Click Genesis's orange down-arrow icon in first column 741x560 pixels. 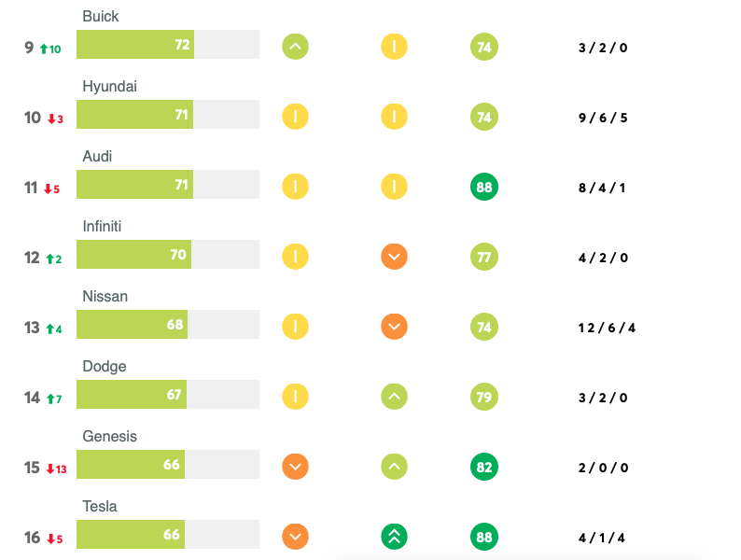tap(295, 467)
